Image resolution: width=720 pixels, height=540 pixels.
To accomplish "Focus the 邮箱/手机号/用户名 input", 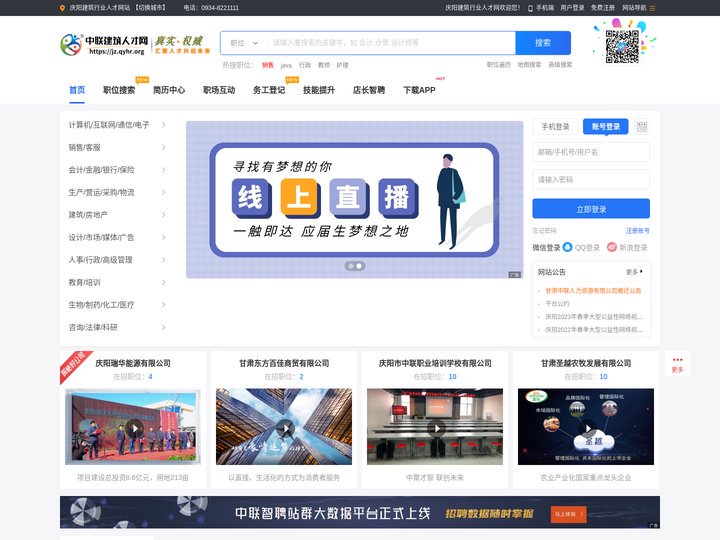I will pyautogui.click(x=591, y=152).
